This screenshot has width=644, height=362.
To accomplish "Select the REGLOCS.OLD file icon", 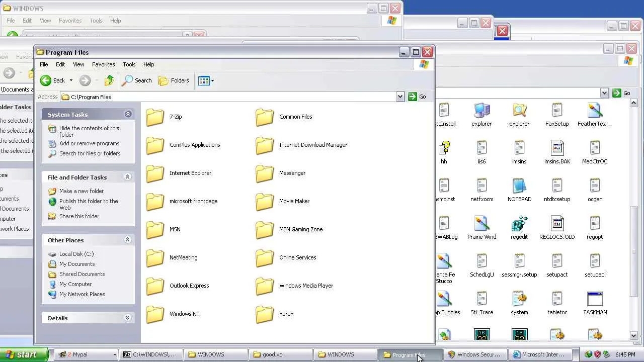I will pyautogui.click(x=557, y=224).
